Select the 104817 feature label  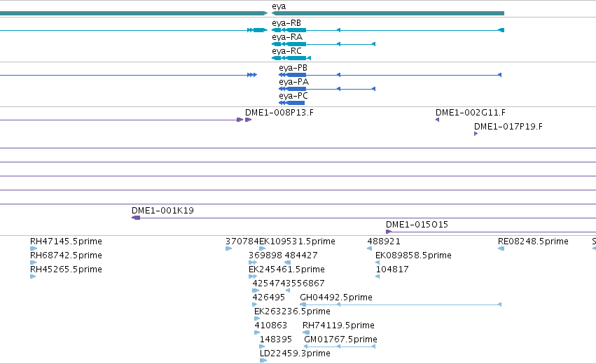pos(392,269)
